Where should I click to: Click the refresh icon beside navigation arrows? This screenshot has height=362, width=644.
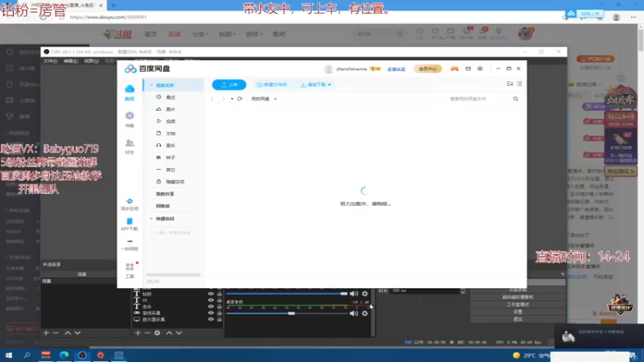240,98
